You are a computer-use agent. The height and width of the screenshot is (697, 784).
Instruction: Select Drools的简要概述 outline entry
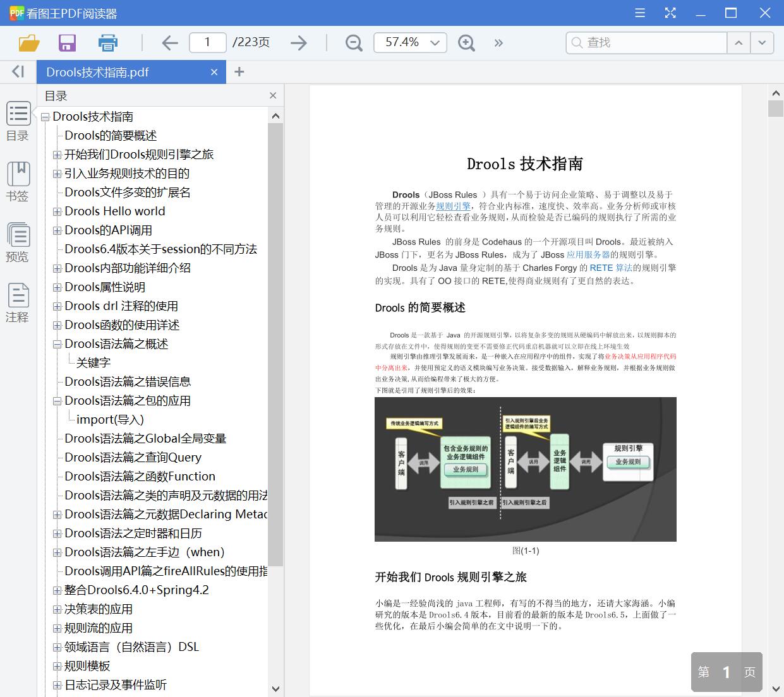coord(111,135)
